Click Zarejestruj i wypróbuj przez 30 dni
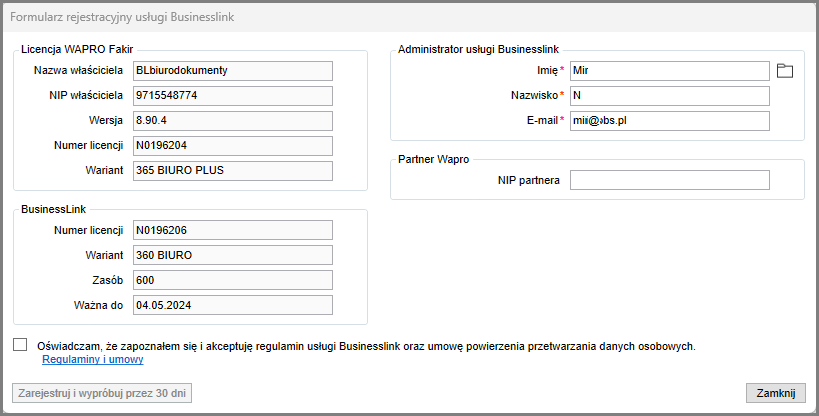The width and height of the screenshot is (819, 416). 102,393
